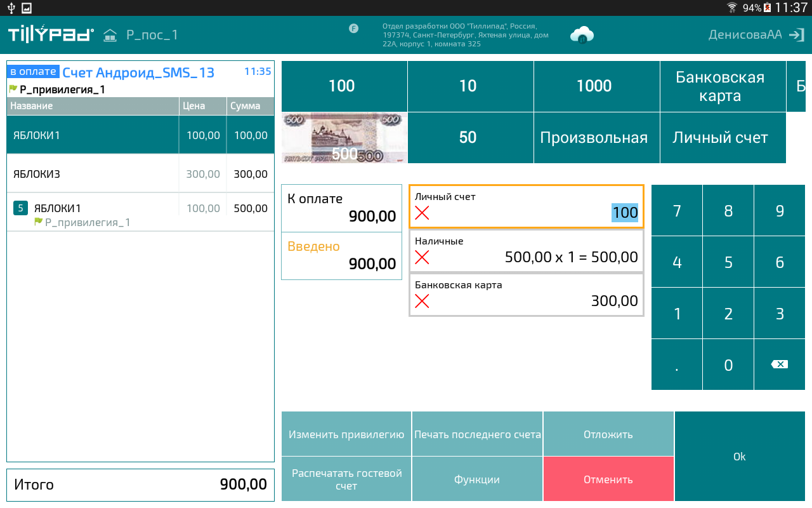Add 100 cash denomination
Viewport: 812px width, 508px height.
pyautogui.click(x=344, y=86)
